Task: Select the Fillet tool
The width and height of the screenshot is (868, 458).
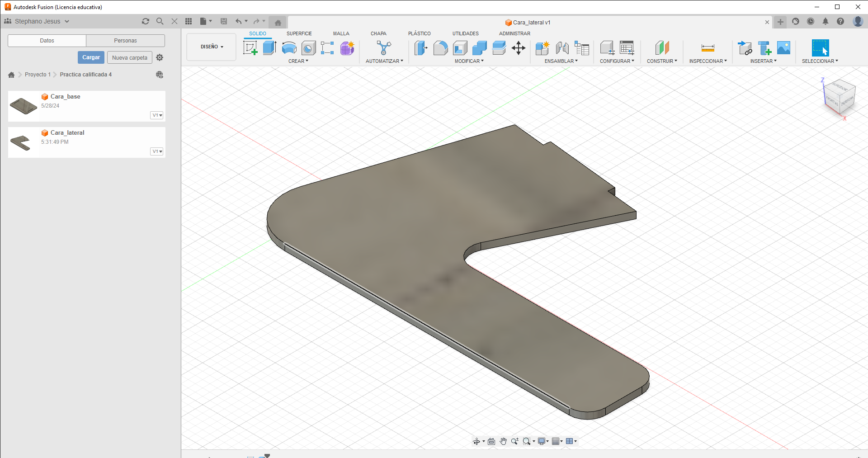Action: [440, 48]
